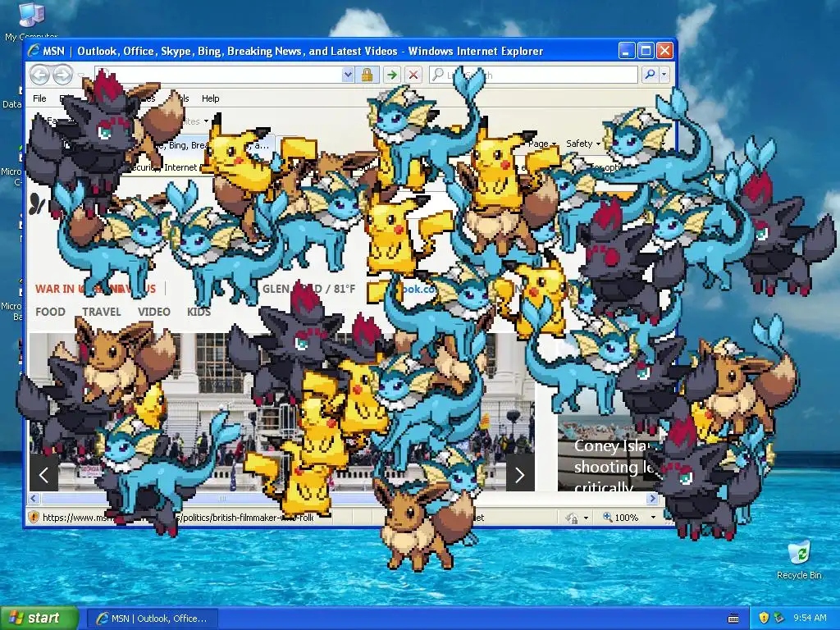Viewport: 840px width, 630px height.
Task: Click the IE icon in window title bar
Action: (x=34, y=51)
